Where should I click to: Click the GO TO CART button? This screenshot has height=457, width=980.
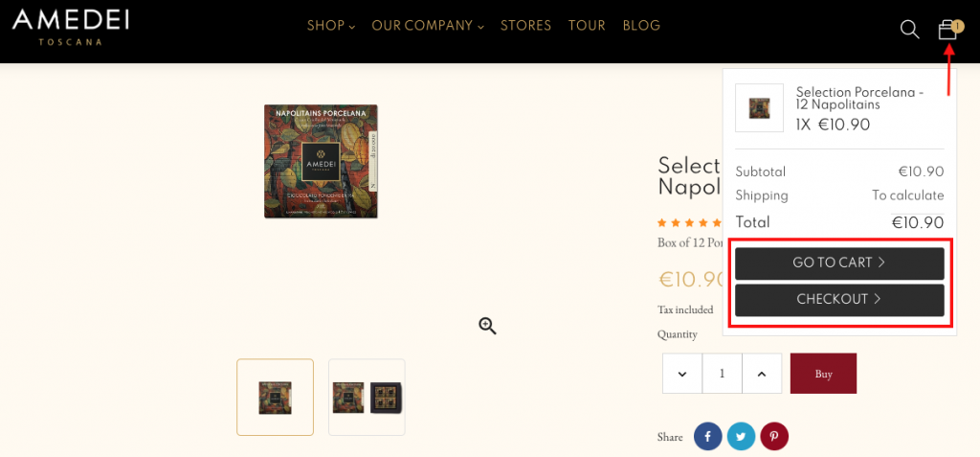point(839,263)
